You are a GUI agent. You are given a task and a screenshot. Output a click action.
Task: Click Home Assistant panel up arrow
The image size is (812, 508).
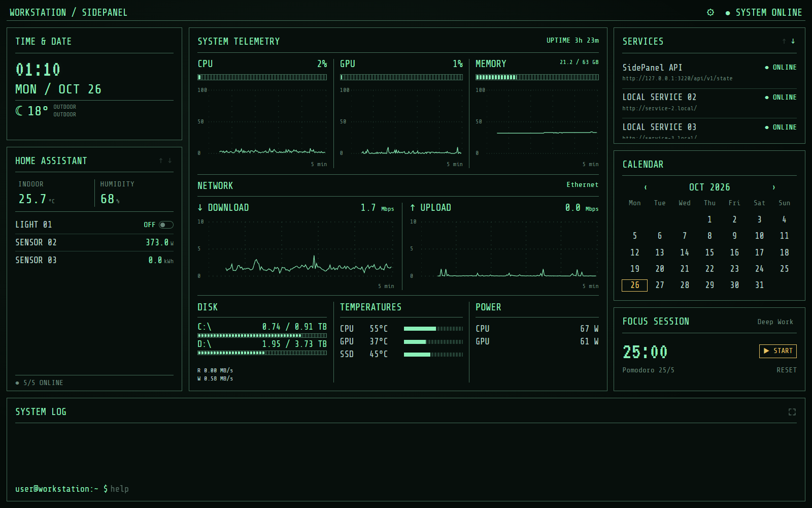(161, 161)
